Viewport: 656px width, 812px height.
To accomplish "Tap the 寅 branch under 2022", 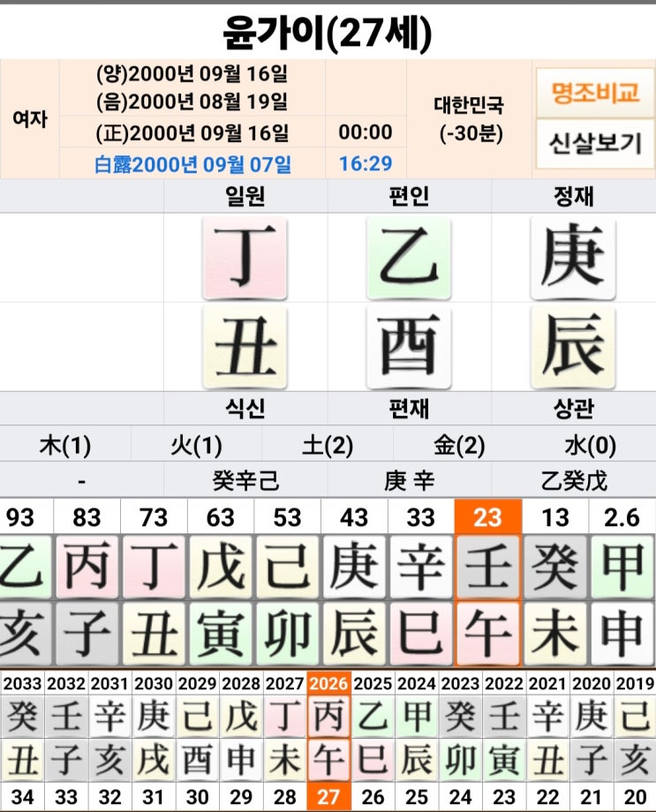I will pos(503,760).
